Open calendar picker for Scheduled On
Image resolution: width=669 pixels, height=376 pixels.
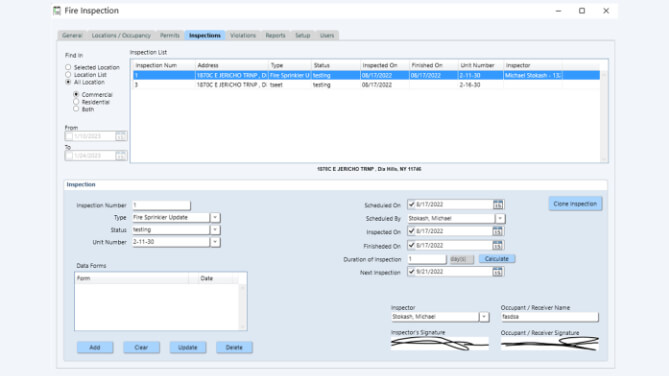pyautogui.click(x=497, y=205)
